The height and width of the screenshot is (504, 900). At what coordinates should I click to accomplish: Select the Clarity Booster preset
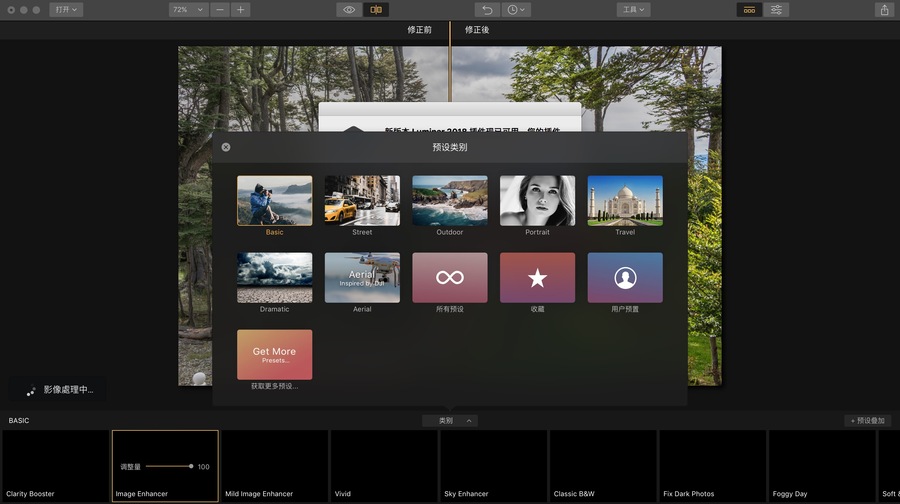[55, 466]
